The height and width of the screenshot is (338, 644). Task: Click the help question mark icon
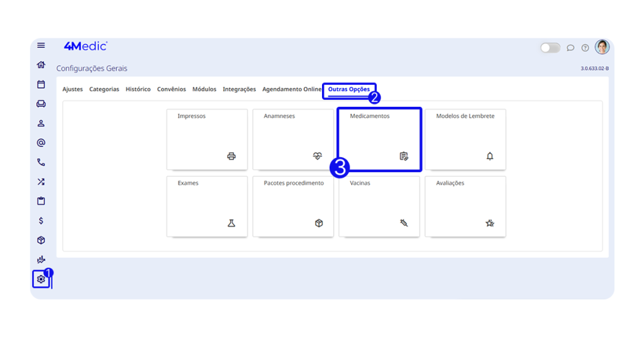[585, 48]
